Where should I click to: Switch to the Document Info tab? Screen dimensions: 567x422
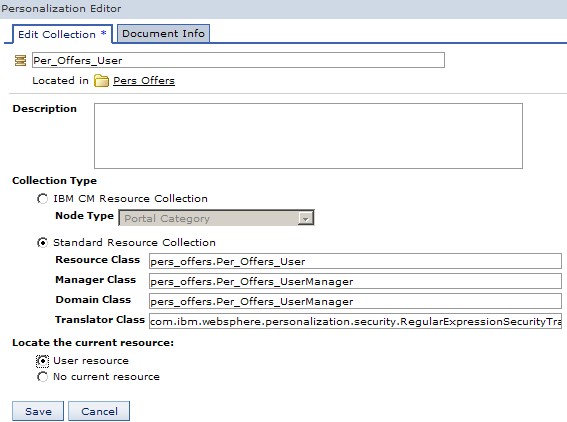pyautogui.click(x=163, y=34)
